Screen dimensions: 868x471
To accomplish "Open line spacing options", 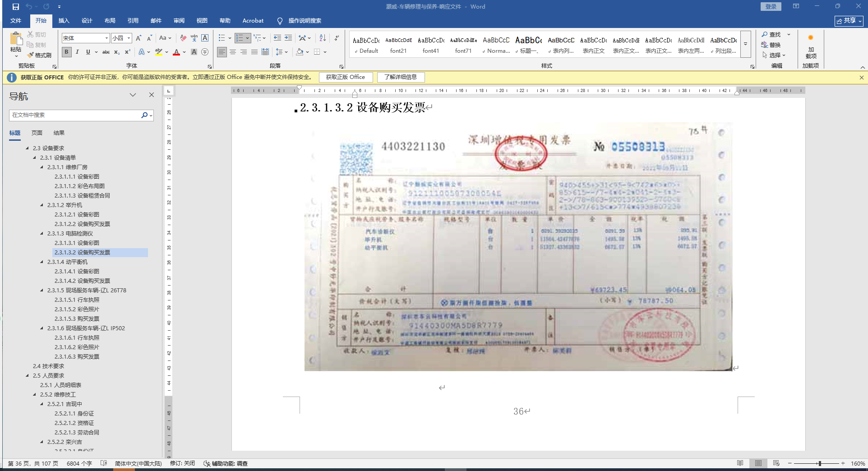I will coord(282,52).
